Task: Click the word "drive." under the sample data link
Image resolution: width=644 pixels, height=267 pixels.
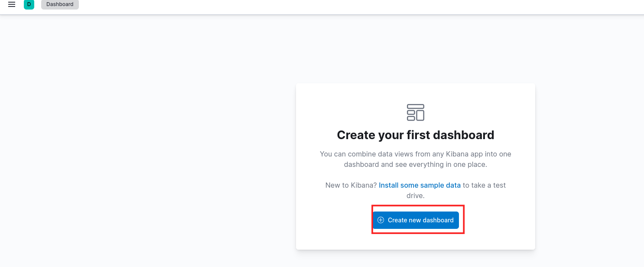Action: [x=415, y=195]
